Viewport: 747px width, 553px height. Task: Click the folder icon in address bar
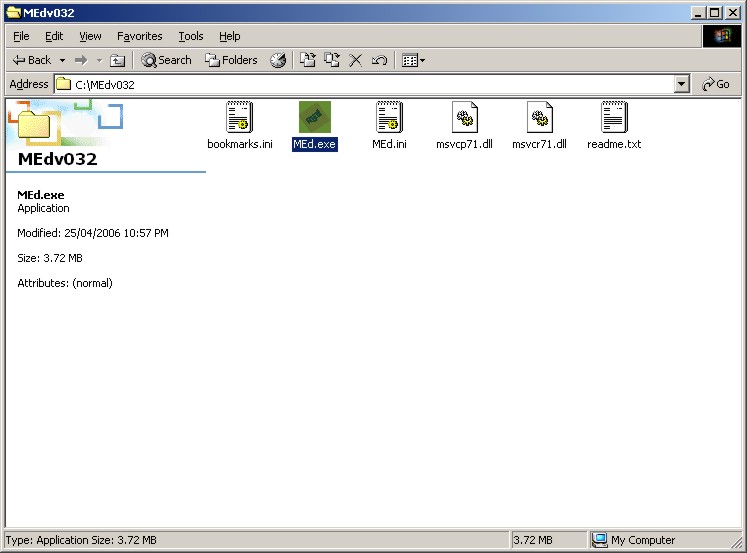coord(64,84)
